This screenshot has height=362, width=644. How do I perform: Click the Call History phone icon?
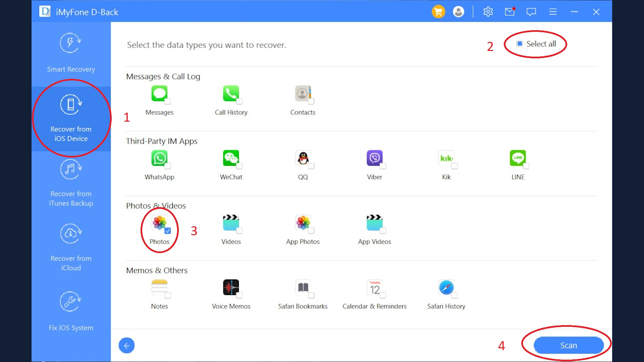pos(231,93)
